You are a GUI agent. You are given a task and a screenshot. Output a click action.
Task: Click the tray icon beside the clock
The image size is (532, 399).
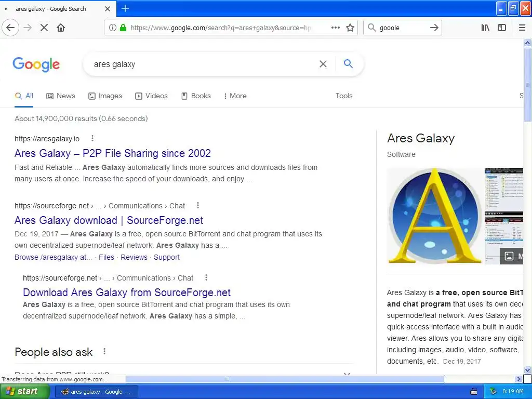(x=494, y=392)
